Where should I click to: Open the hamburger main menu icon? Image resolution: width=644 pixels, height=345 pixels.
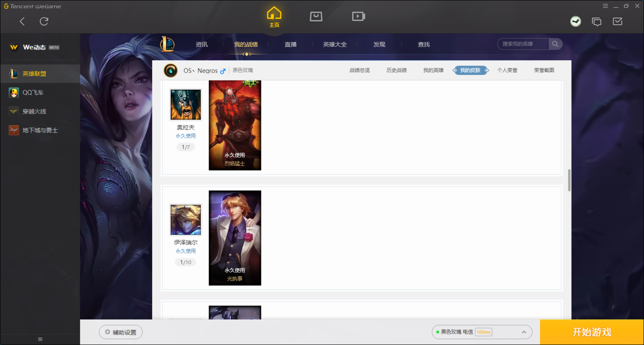605,6
